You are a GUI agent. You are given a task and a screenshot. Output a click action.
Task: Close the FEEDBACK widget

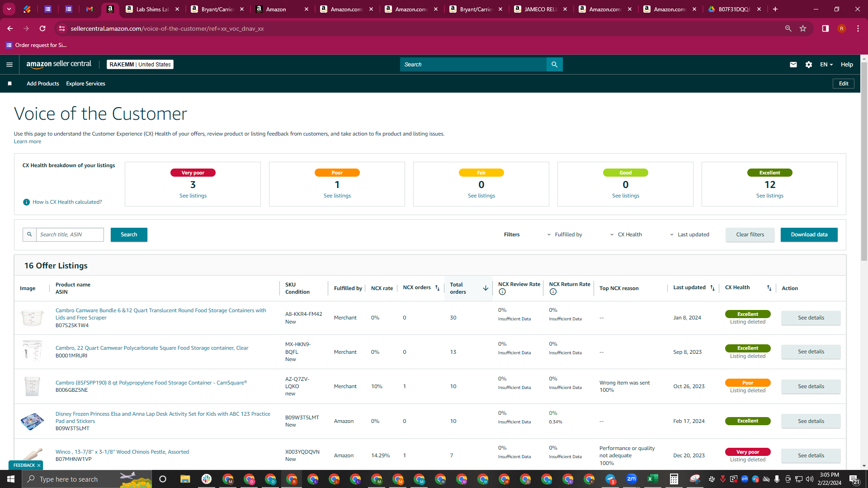(x=39, y=465)
